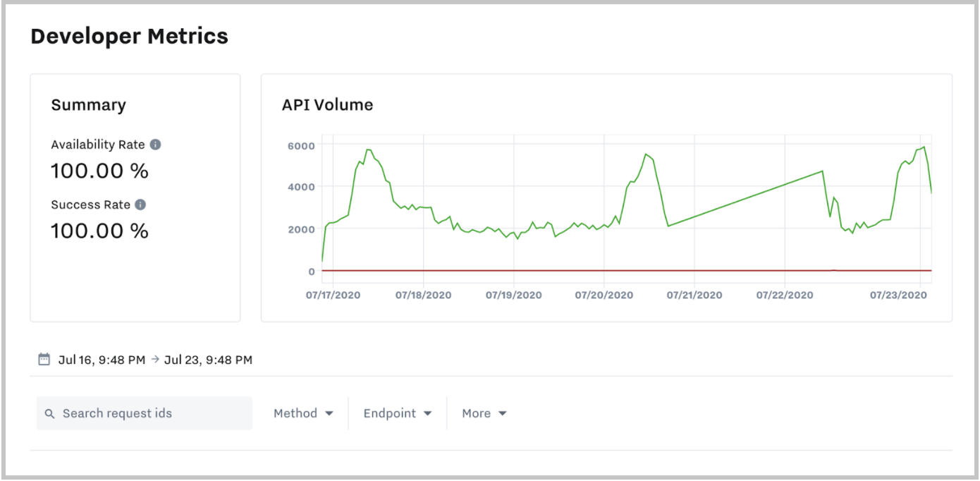Click the magnifier icon in search box
The image size is (980, 481).
click(49, 414)
